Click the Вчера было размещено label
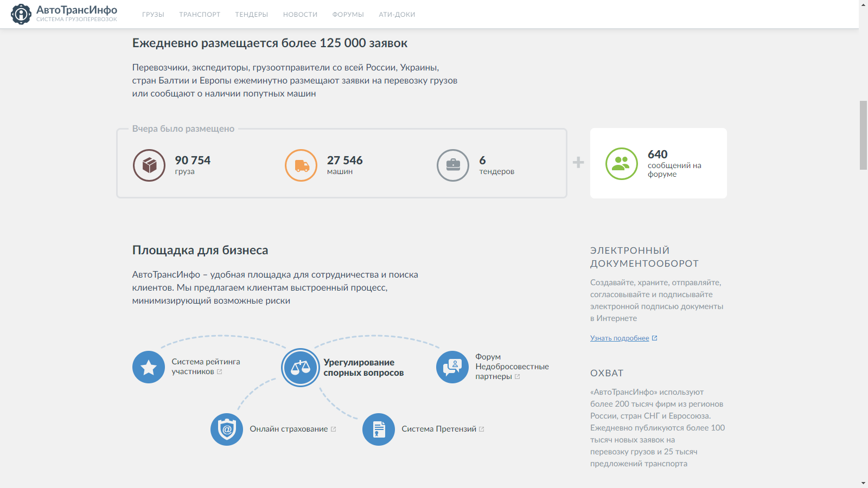This screenshot has height=488, width=868. pos(183,129)
